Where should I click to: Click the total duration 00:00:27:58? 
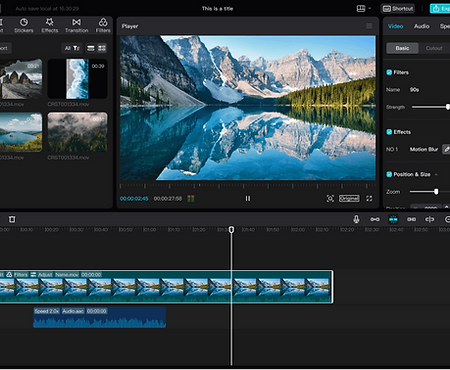click(168, 199)
